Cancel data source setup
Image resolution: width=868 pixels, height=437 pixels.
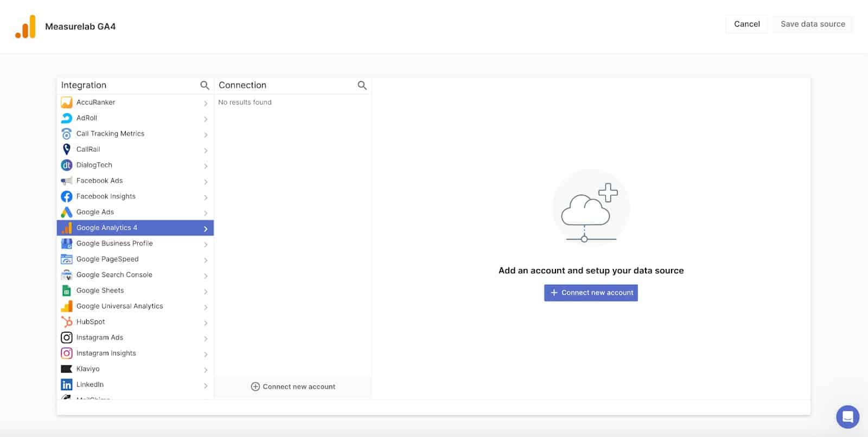click(x=746, y=24)
